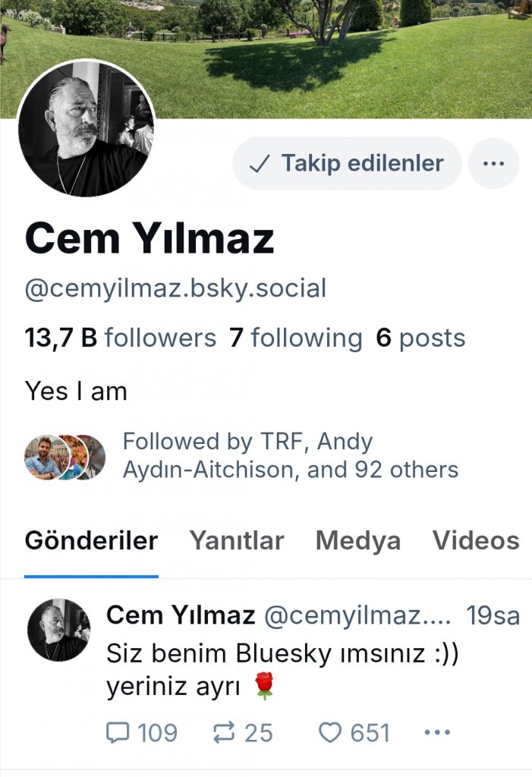The image size is (532, 777).
Task: Open Cem Yılmaz's large profile avatar
Action: tap(87, 127)
